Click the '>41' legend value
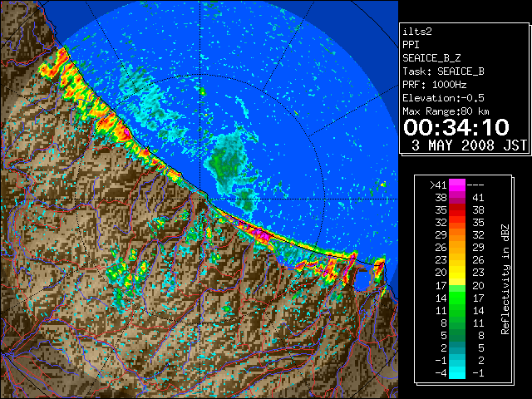Image resolution: width=532 pixels, height=399 pixels. tap(438, 185)
